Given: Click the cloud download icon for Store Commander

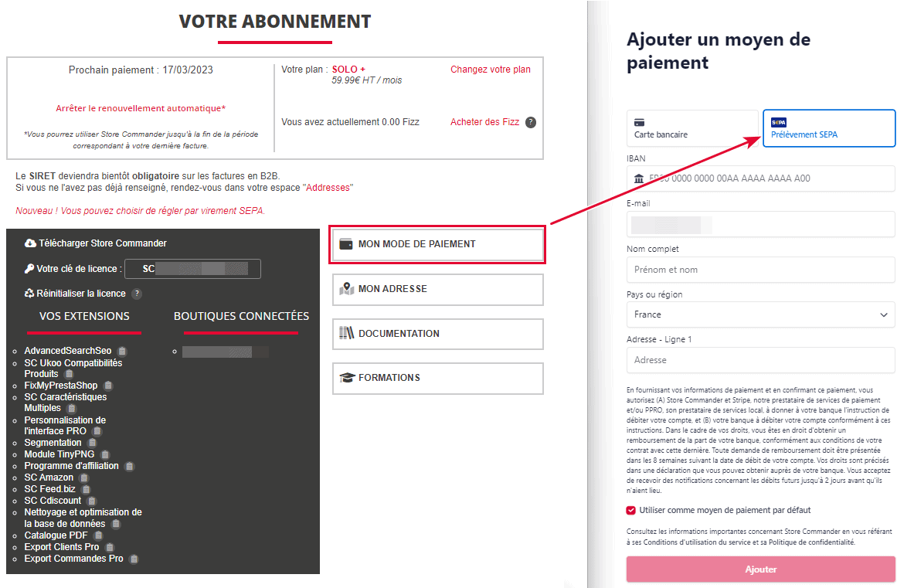Looking at the screenshot, I should pyautogui.click(x=30, y=243).
